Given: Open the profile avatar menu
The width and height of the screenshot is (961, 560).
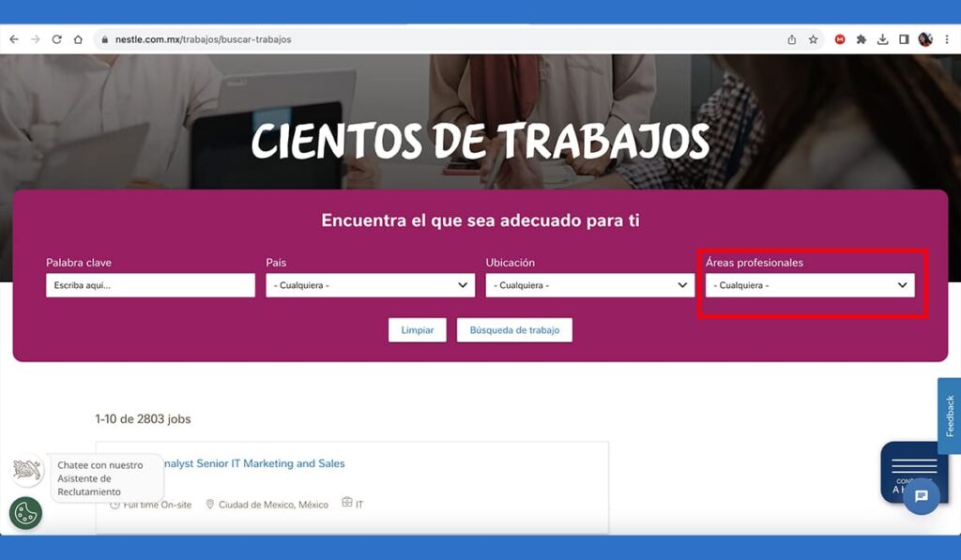Looking at the screenshot, I should pos(925,39).
